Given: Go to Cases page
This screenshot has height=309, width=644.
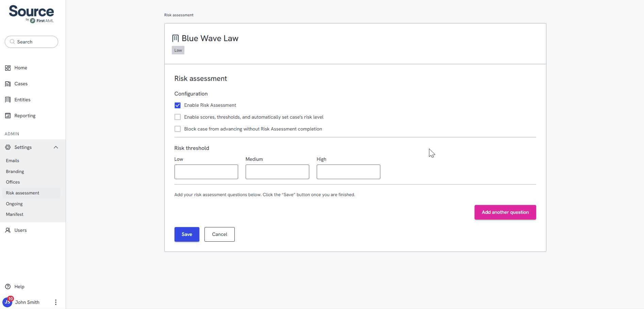Looking at the screenshot, I should tap(21, 84).
